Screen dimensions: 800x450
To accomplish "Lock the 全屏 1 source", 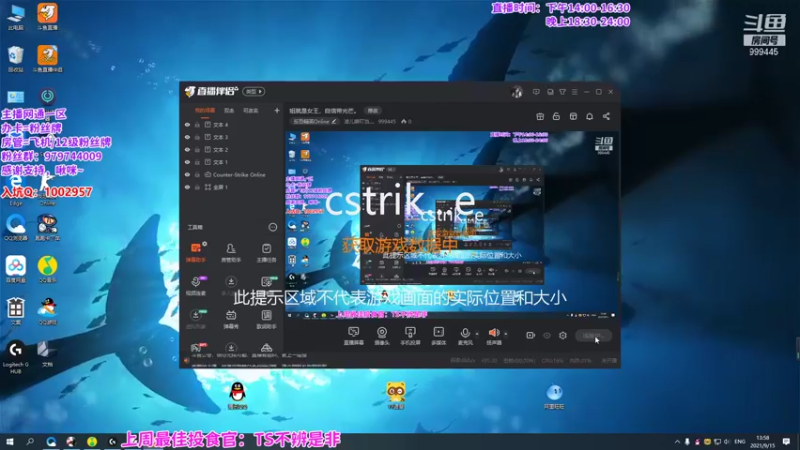I will click(197, 187).
